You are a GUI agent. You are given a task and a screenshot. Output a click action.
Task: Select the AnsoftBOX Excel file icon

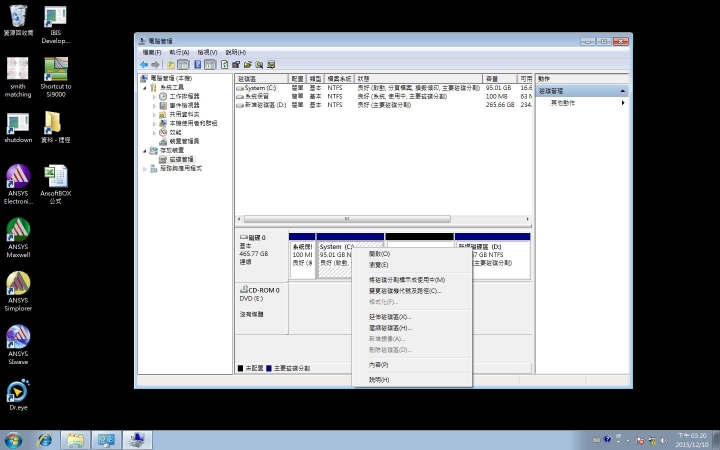56,185
